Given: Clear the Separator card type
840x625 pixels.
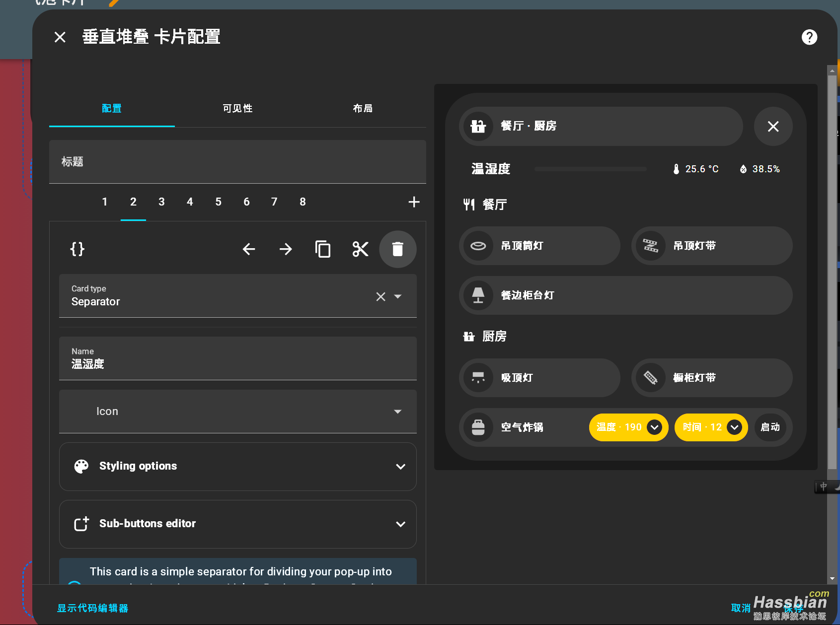Looking at the screenshot, I should pos(381,296).
